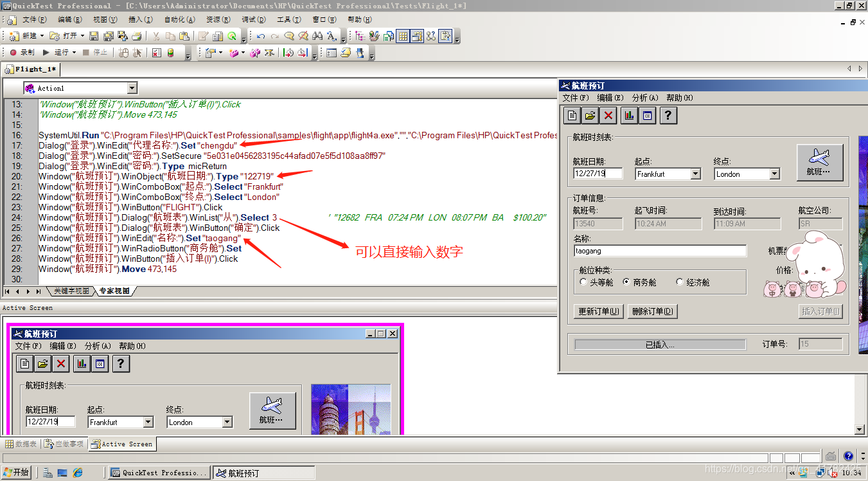The height and width of the screenshot is (481, 868).
Task: Open the 调试(D) menu
Action: pyautogui.click(x=254, y=20)
